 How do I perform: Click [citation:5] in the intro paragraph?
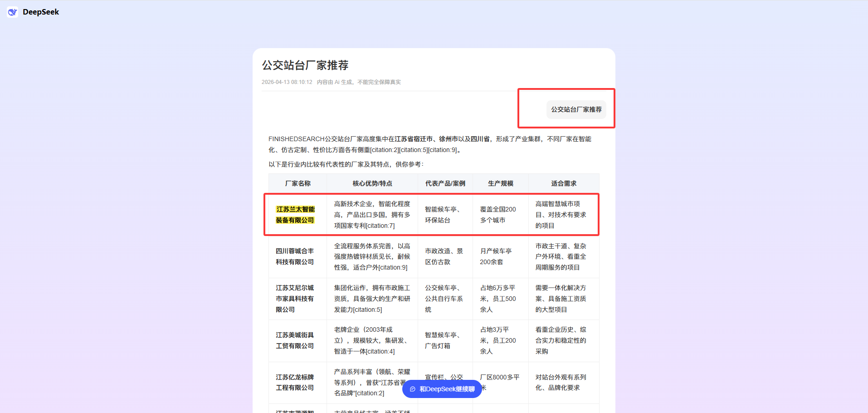coord(413,150)
